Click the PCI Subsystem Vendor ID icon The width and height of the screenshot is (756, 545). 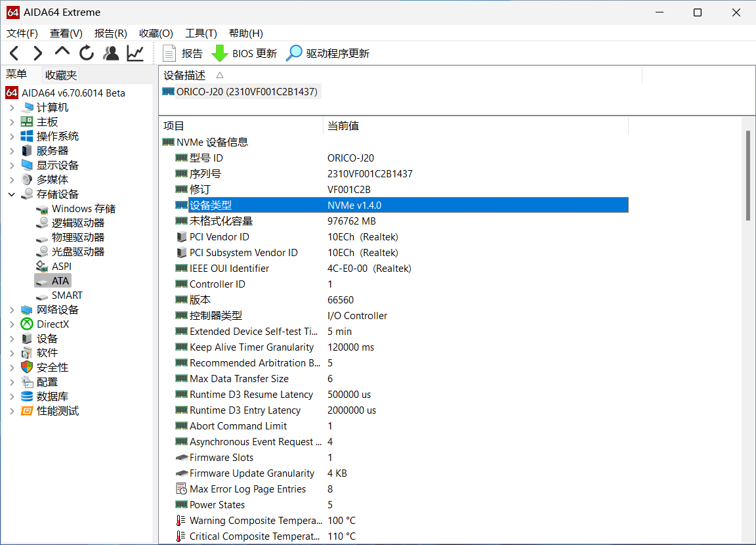[x=181, y=253]
